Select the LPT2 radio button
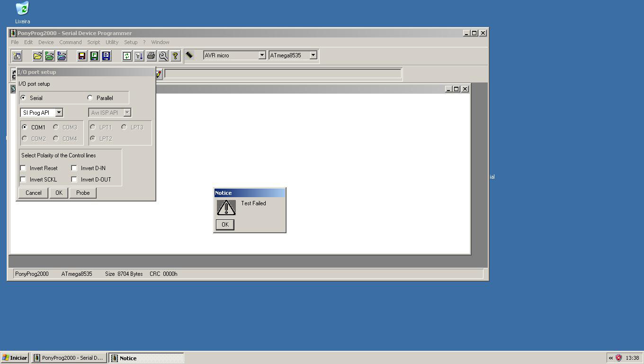This screenshot has width=644, height=364. [93, 138]
